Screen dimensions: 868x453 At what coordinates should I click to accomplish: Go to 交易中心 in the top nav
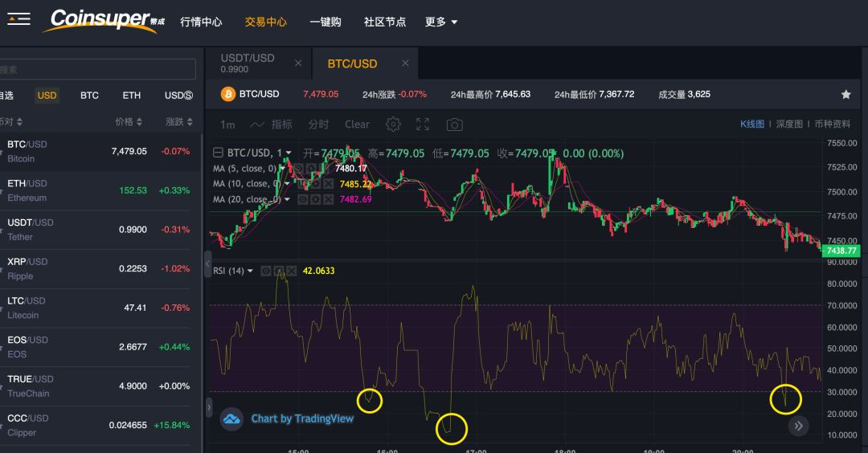[x=266, y=22]
